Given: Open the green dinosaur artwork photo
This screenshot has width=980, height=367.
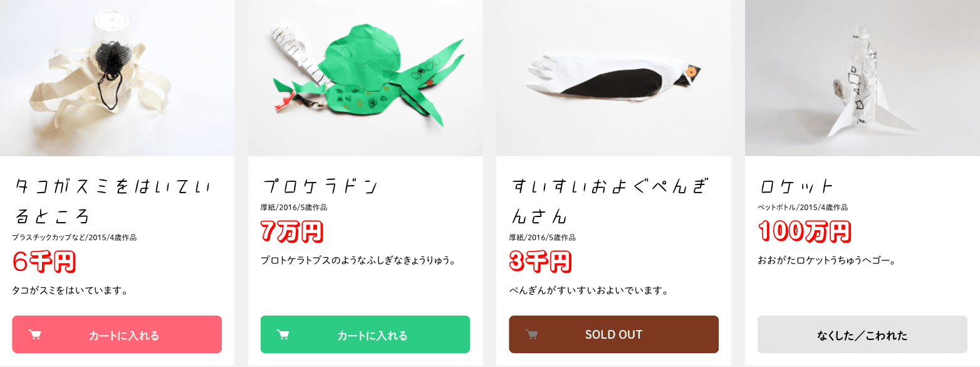Looking at the screenshot, I should tap(365, 78).
